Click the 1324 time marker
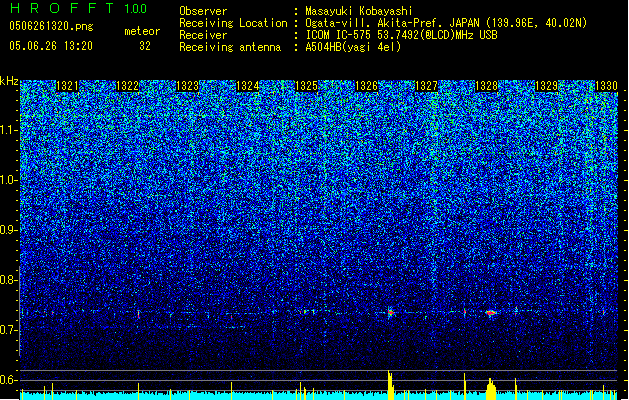 pyautogui.click(x=248, y=86)
